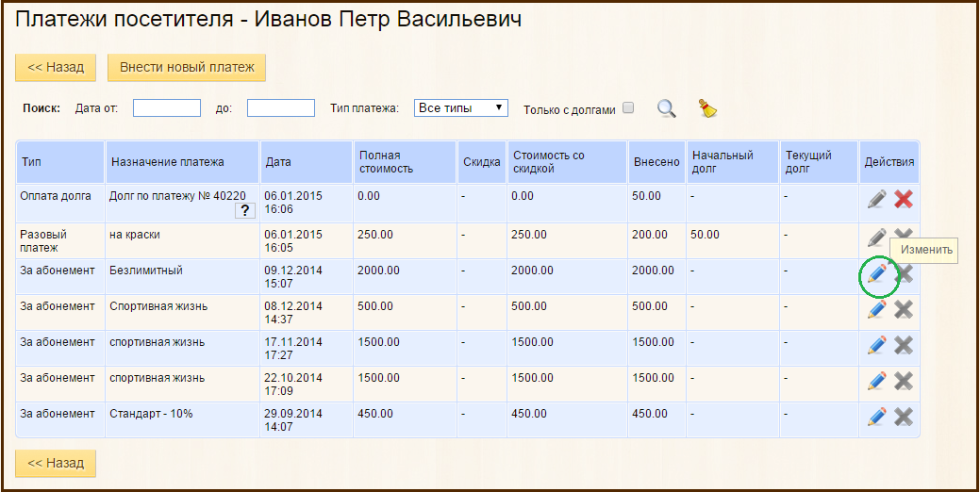Click 'Разовый платеж' type cell
The height and width of the screenshot is (492, 980).
coord(60,241)
